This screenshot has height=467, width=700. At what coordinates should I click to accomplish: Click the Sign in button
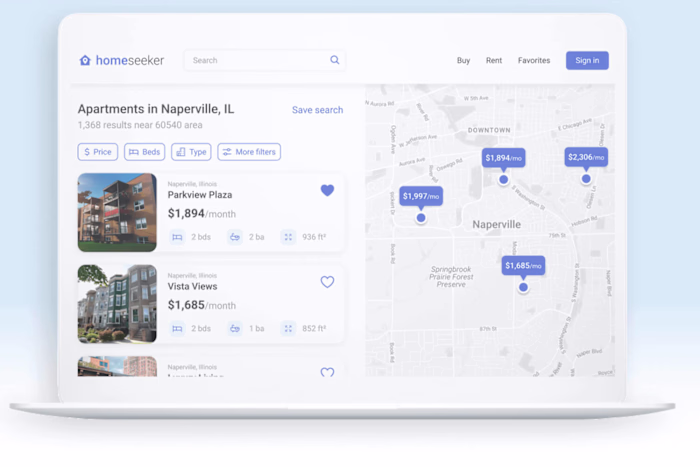tap(587, 60)
